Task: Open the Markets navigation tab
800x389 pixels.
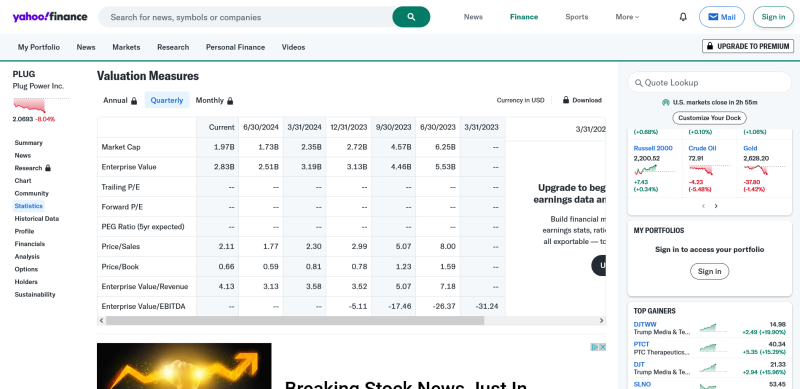Action: click(126, 47)
